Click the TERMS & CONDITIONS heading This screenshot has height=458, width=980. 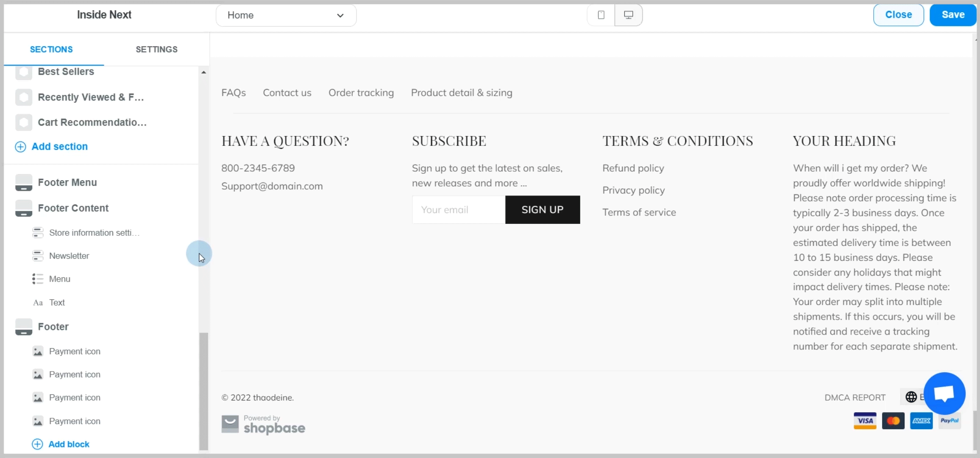(678, 141)
